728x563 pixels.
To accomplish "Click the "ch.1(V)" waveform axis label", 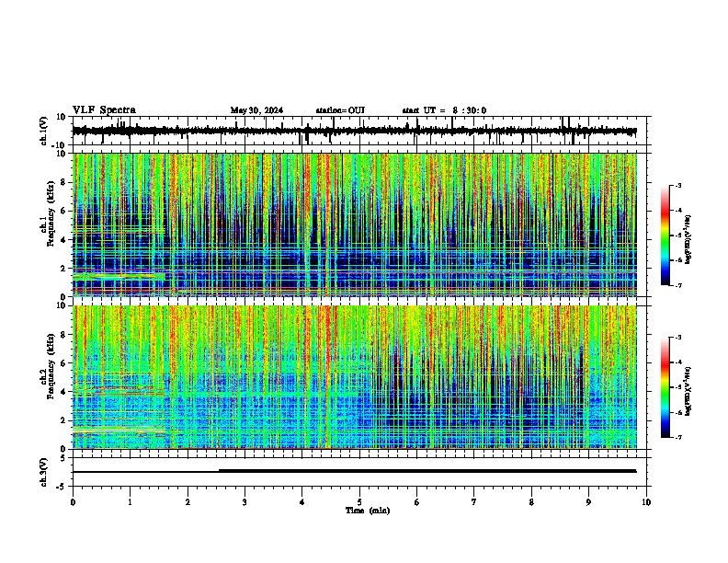I will pyautogui.click(x=44, y=131).
